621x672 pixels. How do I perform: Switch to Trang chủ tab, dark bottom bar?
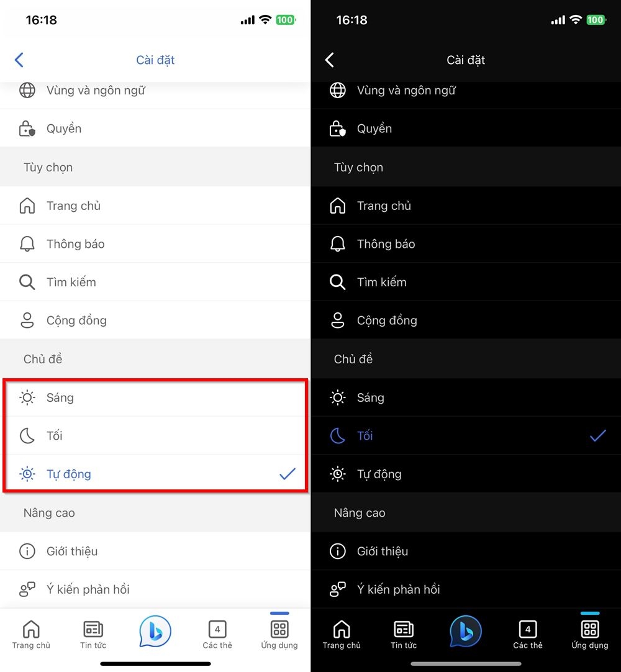coord(342,635)
